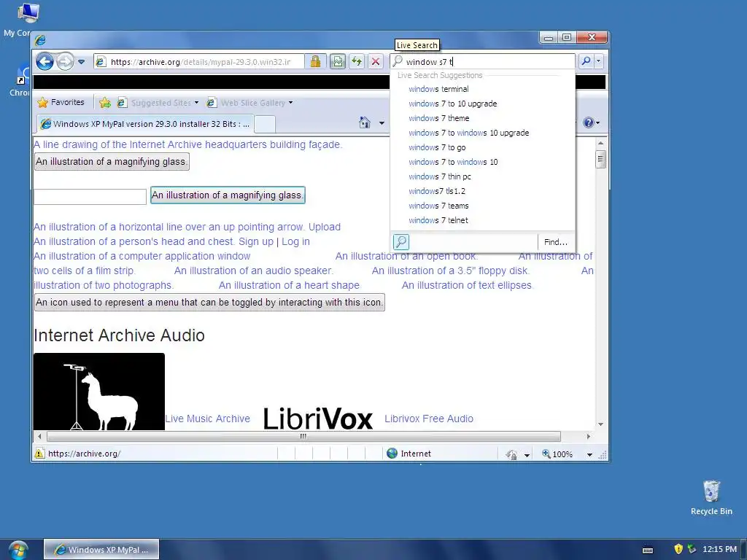Expand the Home button dropdown arrow
This screenshot has height=560, width=747.
click(x=382, y=123)
